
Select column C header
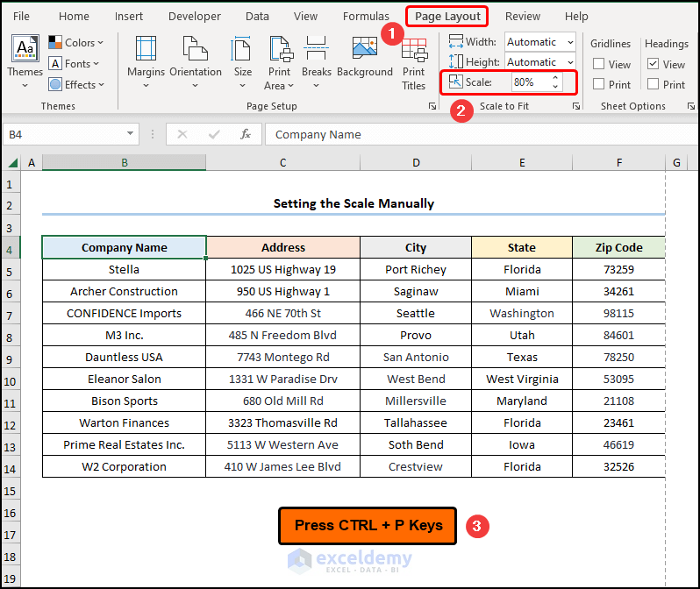283,163
